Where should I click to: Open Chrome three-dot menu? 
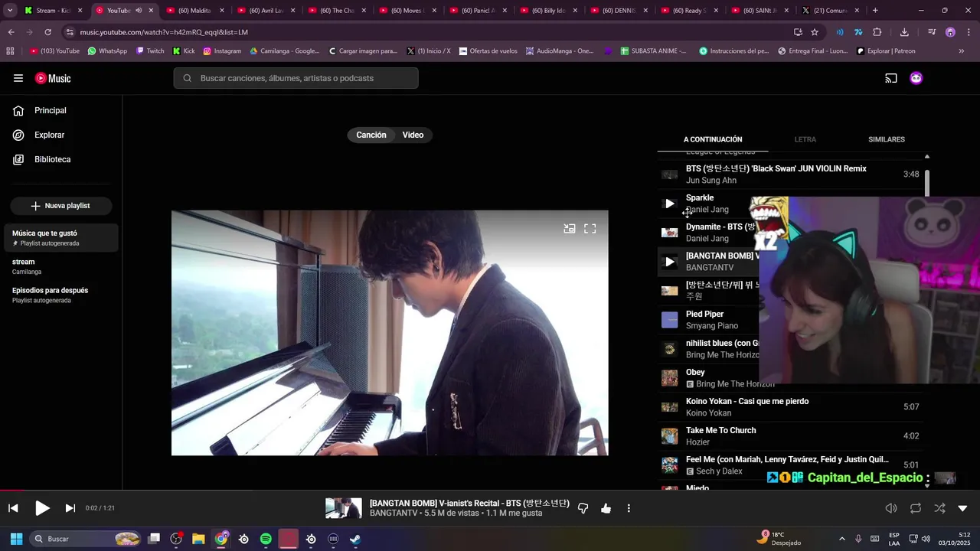pyautogui.click(x=969, y=32)
